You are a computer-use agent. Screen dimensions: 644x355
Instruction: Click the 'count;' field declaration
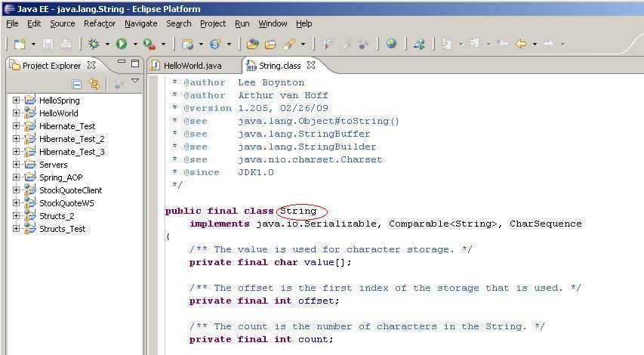coord(316,339)
